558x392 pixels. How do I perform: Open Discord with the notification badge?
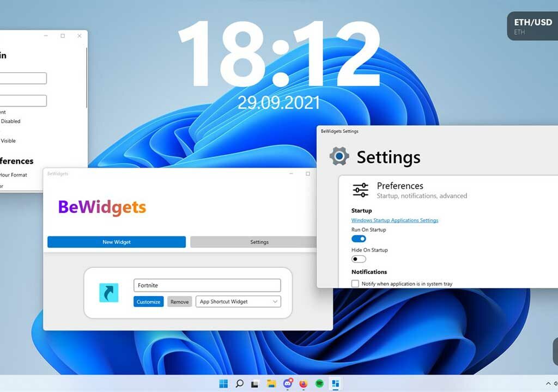tap(288, 384)
